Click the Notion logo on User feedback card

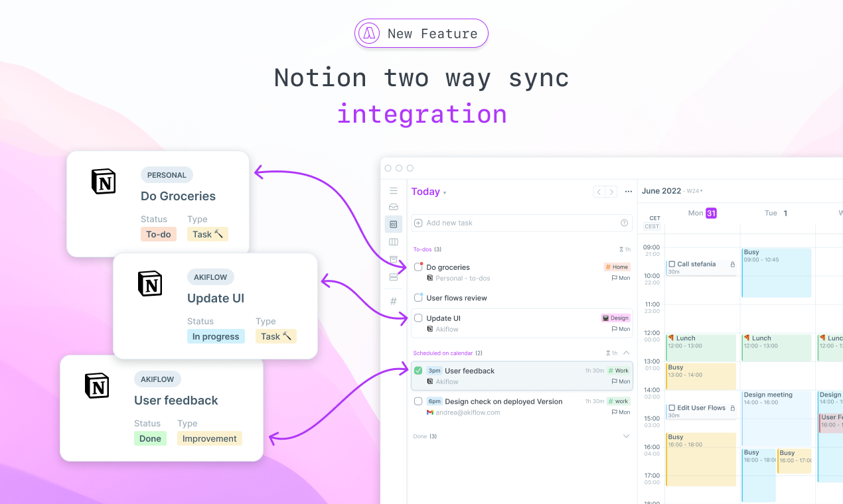[97, 385]
